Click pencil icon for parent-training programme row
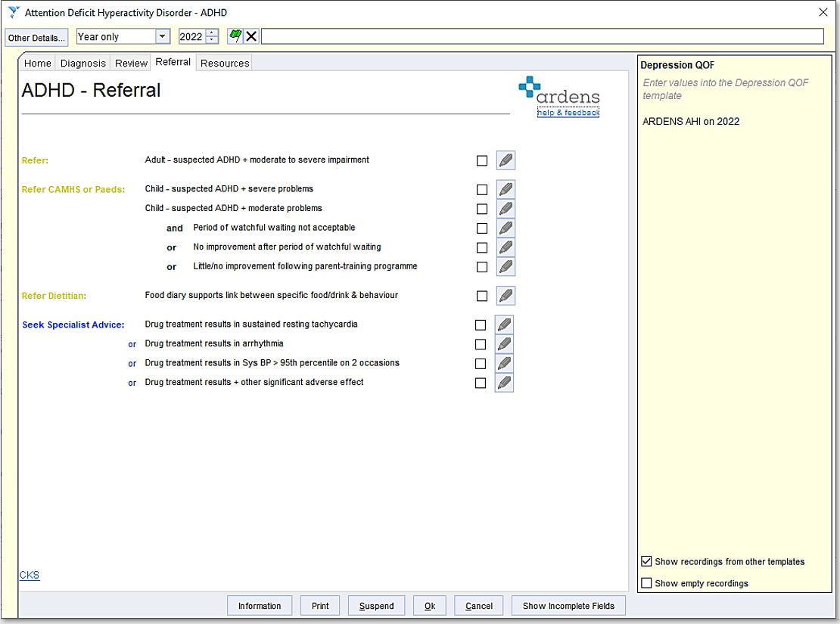840x624 pixels. (x=506, y=267)
